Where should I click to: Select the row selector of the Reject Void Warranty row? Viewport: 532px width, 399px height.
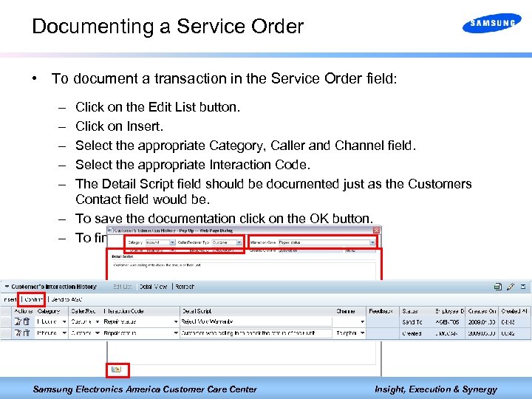(x=6, y=321)
